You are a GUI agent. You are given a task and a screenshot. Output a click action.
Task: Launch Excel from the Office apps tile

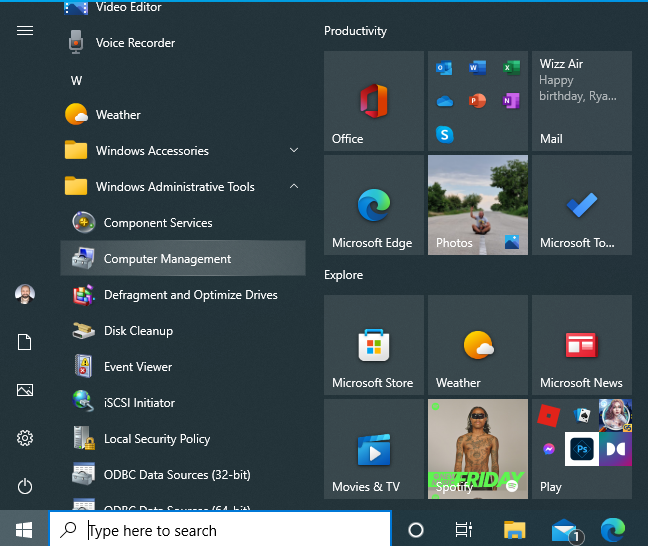point(511,67)
